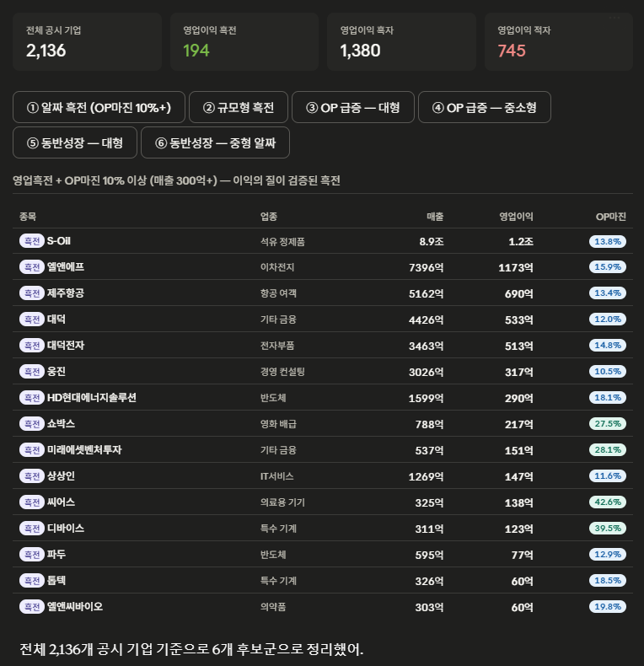Select the 제주항공 stock name
Viewport: 644px width, 666px height.
click(66, 293)
